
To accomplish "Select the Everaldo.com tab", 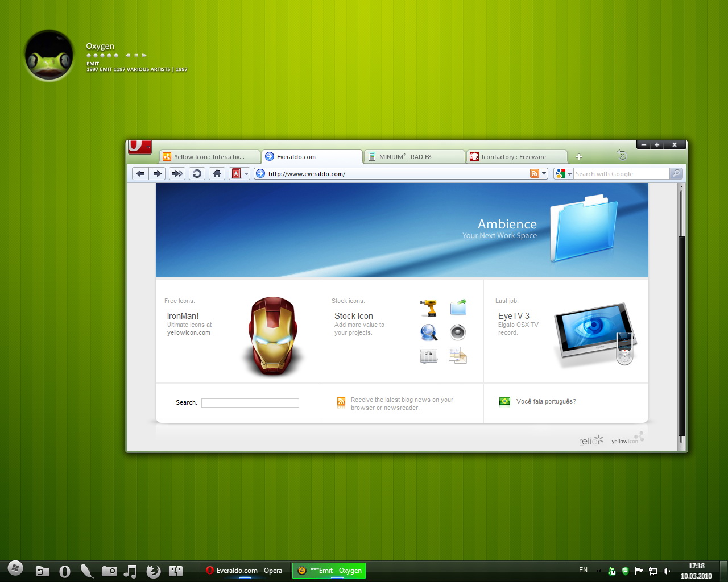I will coord(312,157).
